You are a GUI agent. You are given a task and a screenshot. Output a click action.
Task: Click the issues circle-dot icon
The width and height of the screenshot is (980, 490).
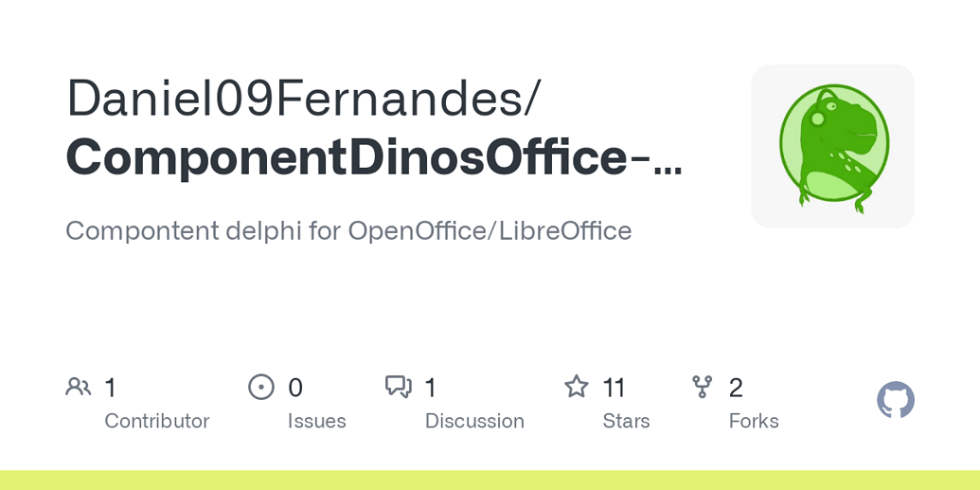point(261,387)
